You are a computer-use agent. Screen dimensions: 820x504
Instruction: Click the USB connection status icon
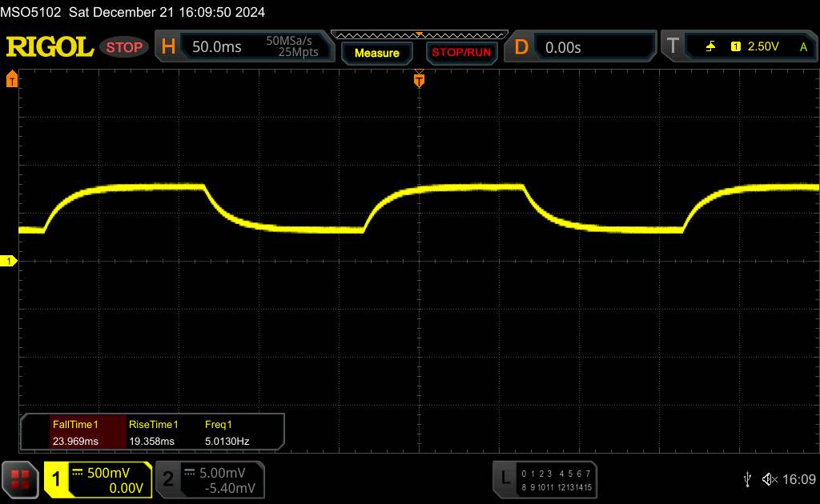click(747, 478)
